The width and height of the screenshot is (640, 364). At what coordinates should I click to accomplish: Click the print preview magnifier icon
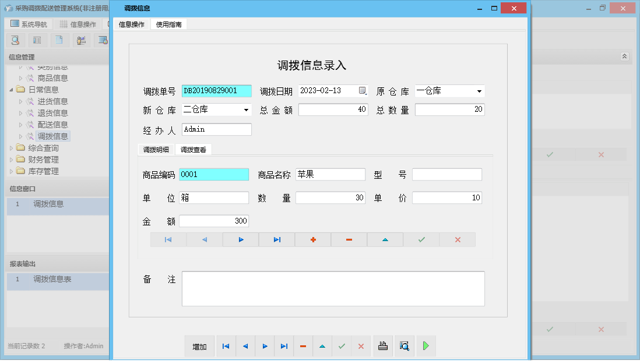click(405, 346)
